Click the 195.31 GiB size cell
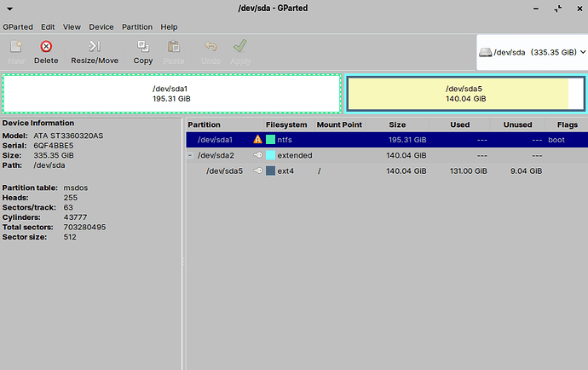588x370 pixels. (407, 140)
